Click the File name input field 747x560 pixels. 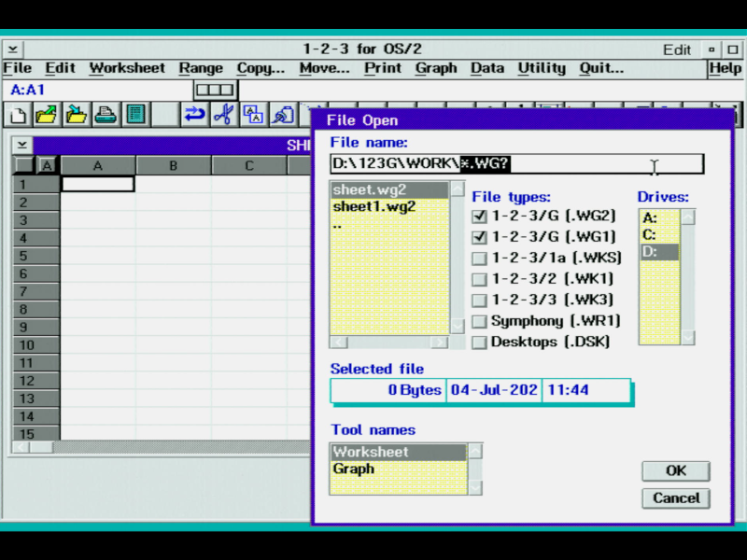click(x=516, y=163)
